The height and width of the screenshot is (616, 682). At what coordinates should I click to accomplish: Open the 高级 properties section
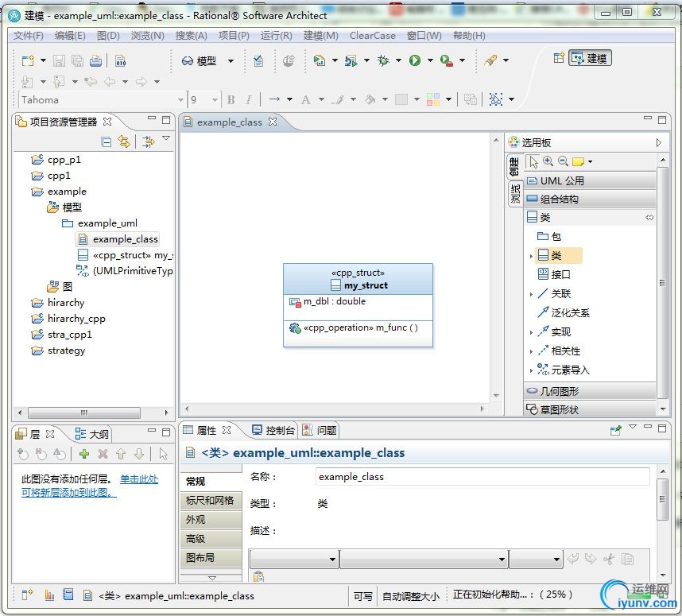tap(211, 539)
